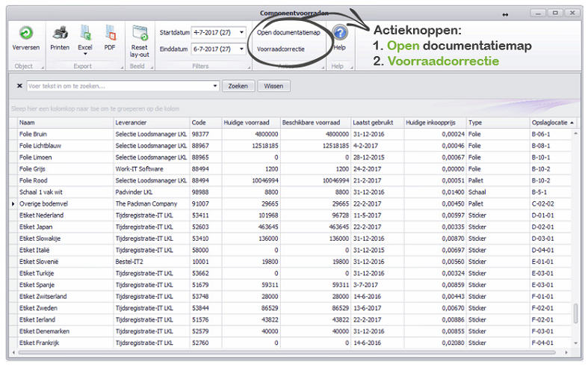Sort by the Opslaglocatie column header

530,122
